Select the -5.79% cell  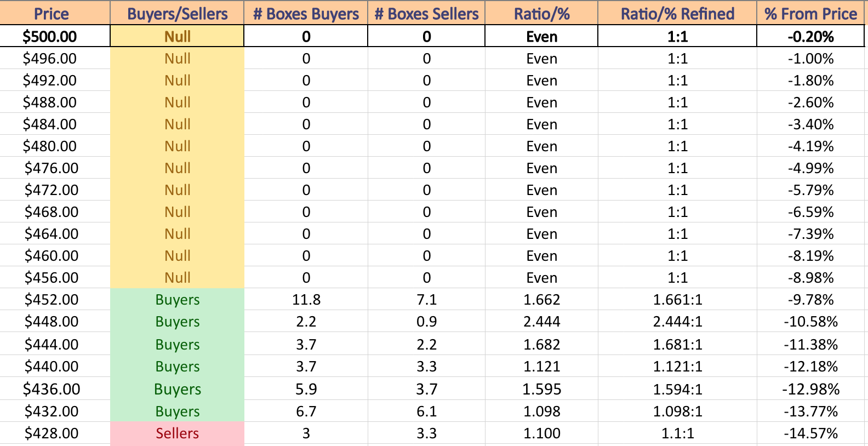[x=811, y=190]
